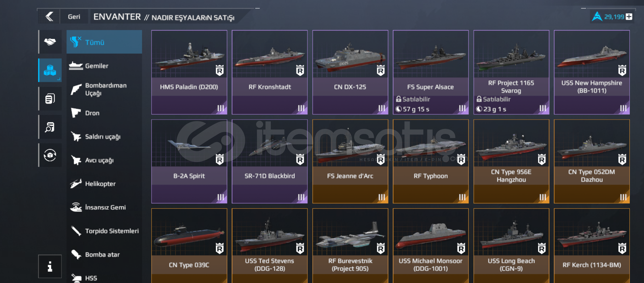Select the RF Typhoon item card
Viewport: 644px width, 283px height.
click(431, 161)
